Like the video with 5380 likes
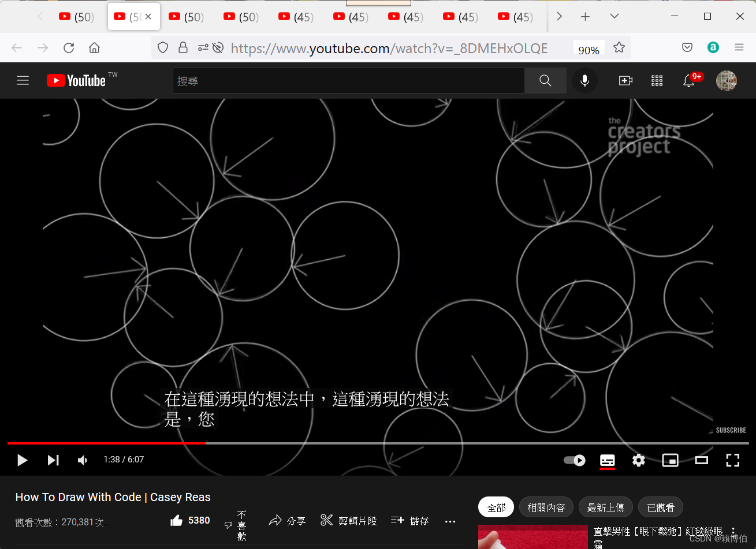 coord(189,521)
